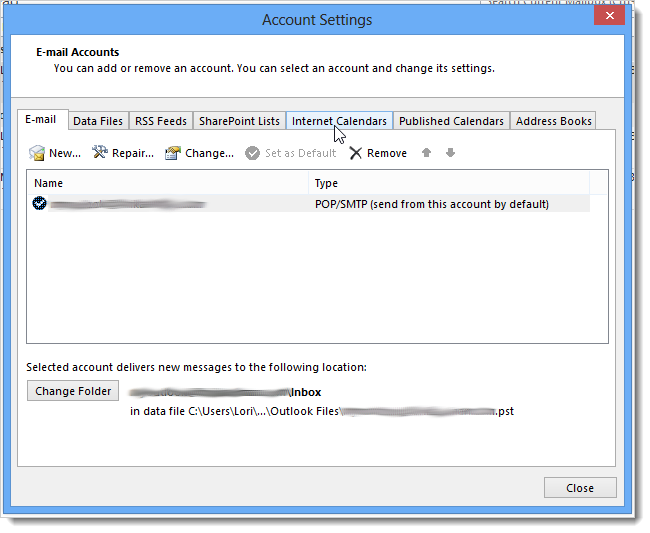
Task: Click the Set as Default text label
Action: pyautogui.click(x=301, y=153)
